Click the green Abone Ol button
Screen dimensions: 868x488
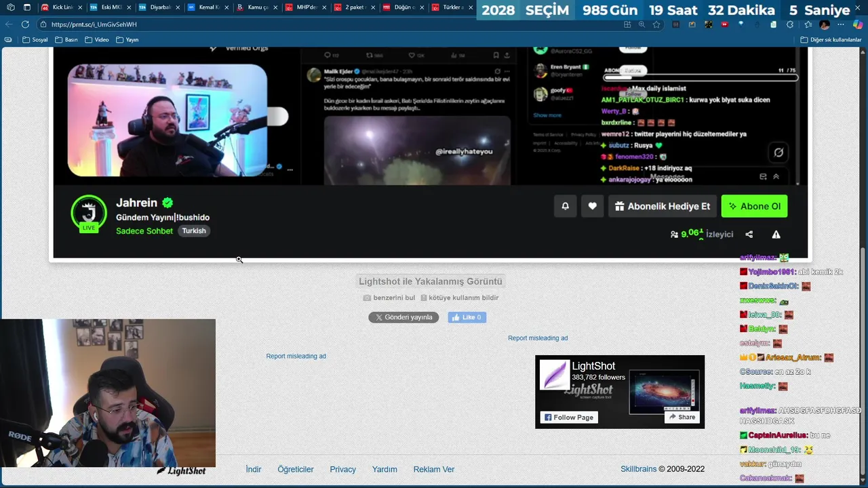(754, 206)
